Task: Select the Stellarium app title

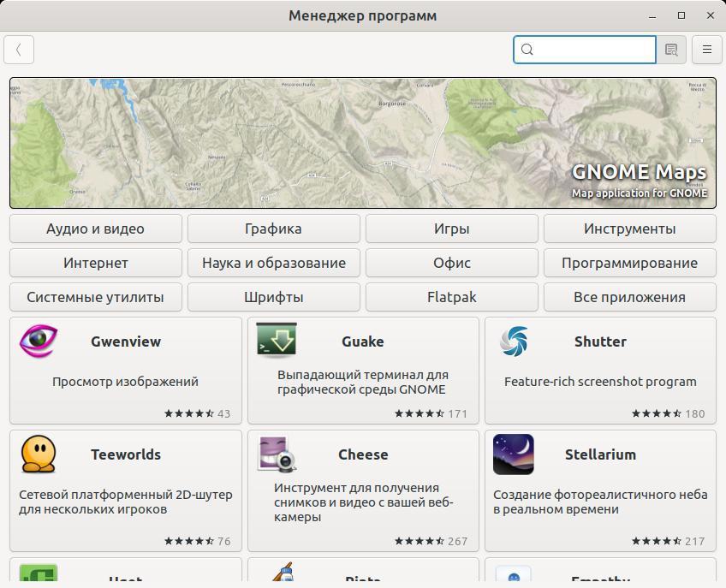Action: (x=600, y=454)
